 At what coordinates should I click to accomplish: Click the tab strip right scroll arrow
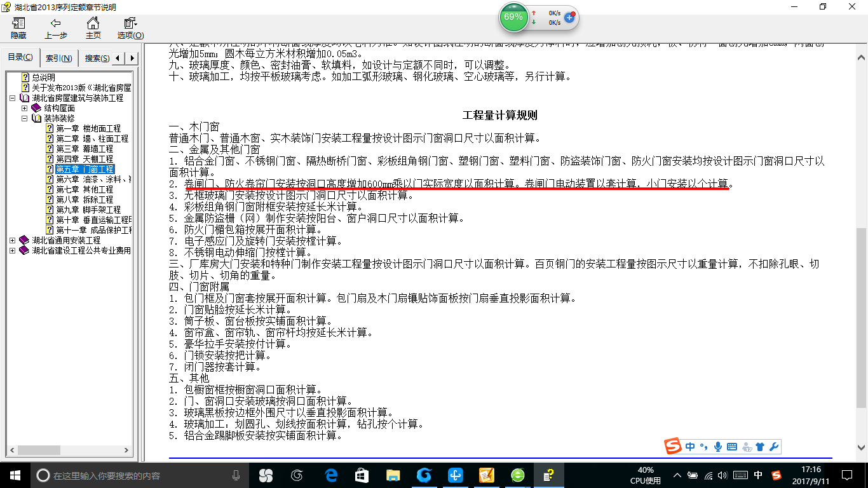132,58
